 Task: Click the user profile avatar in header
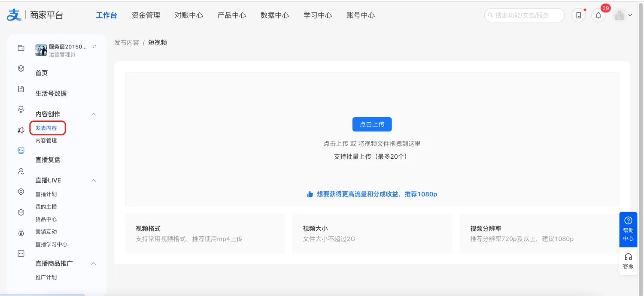pyautogui.click(x=619, y=15)
